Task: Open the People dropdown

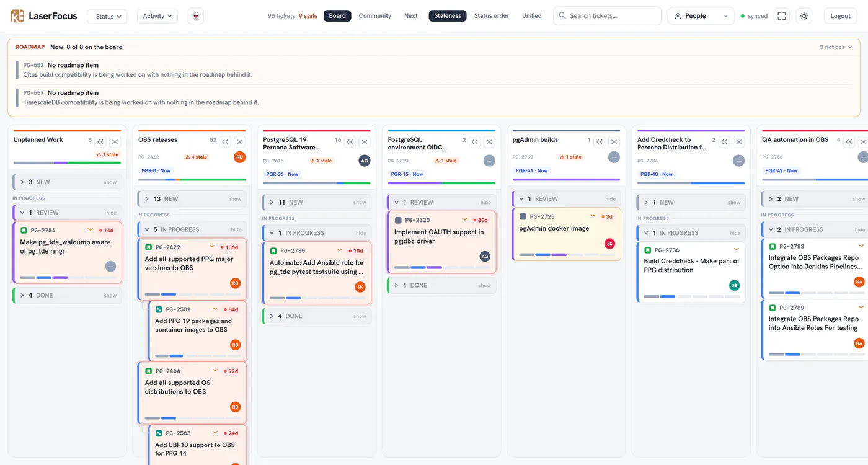Action: [701, 16]
